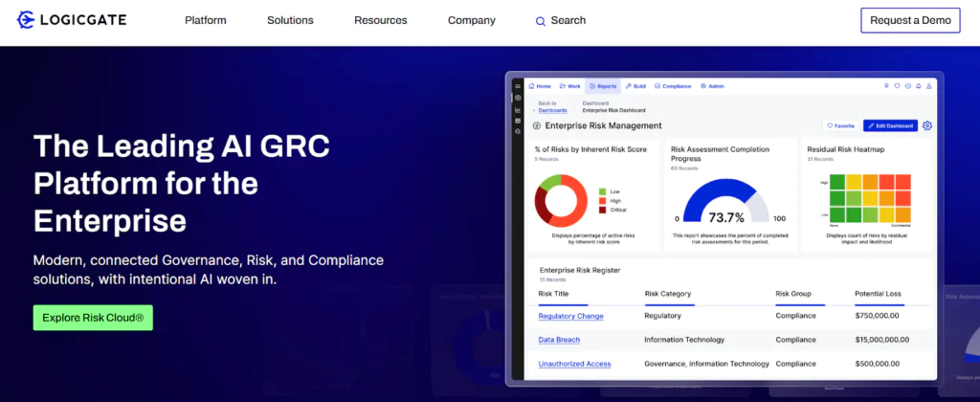
Task: Click the table icon in dashboard sidebar
Action: 518,121
